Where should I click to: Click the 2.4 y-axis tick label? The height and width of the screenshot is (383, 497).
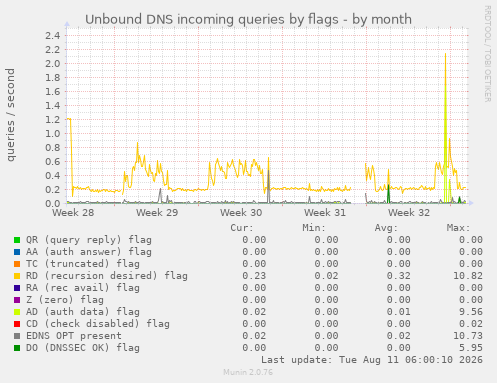(53, 35)
